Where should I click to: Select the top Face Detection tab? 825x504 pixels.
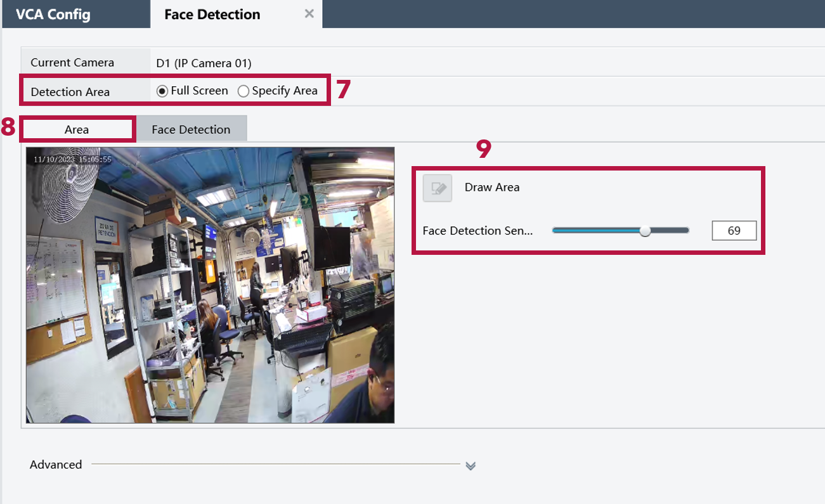click(x=212, y=14)
